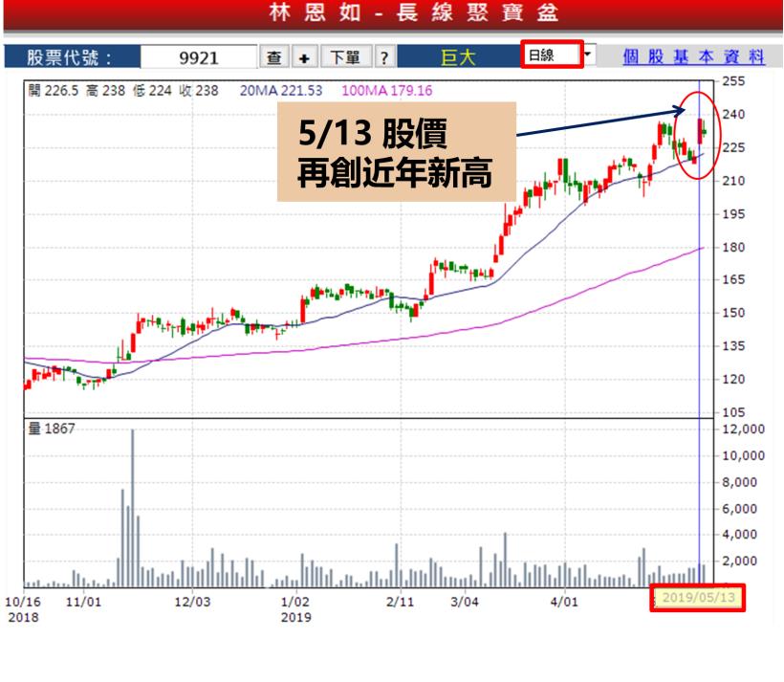Click the 11/01 date axis label
Viewport: 784px width, 682px height.
click(x=83, y=602)
